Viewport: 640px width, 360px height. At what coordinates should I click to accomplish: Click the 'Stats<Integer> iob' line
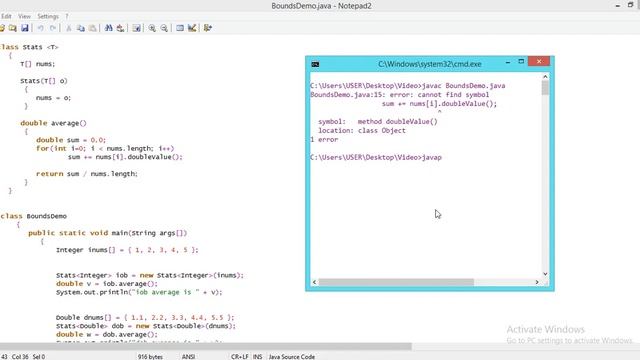pos(150,275)
